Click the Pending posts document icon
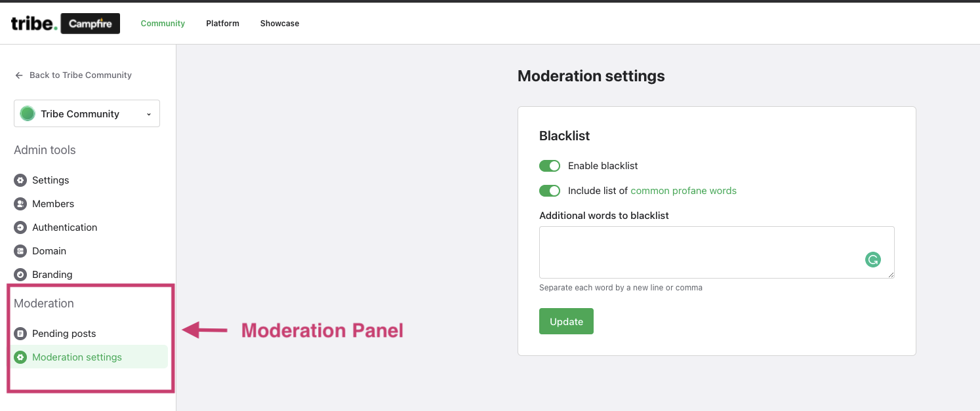Screen dimensions: 980x411 [20, 334]
